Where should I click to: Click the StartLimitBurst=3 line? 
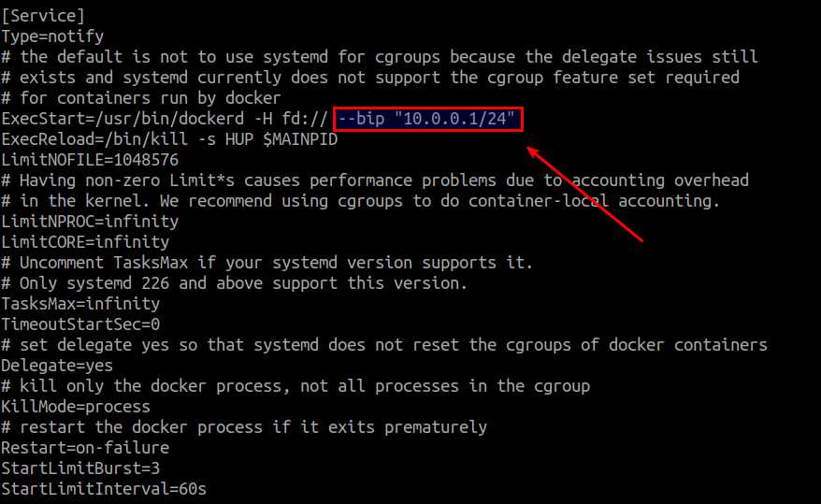point(80,468)
